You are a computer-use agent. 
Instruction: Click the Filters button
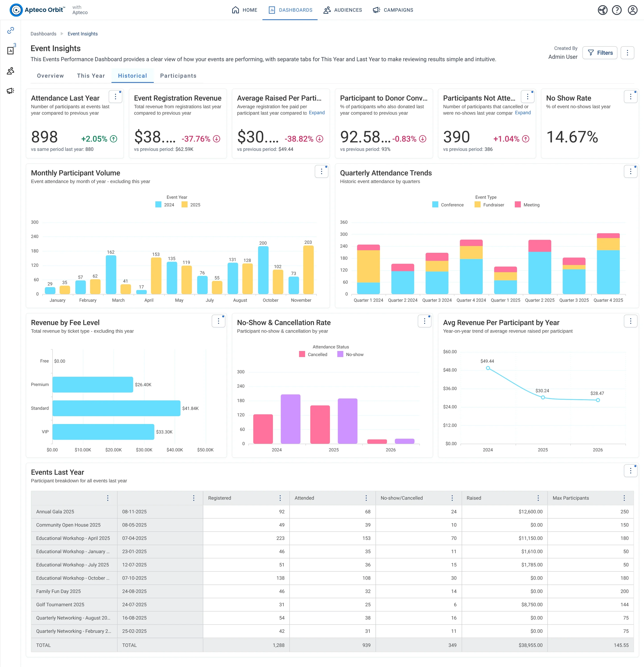tap(600, 53)
